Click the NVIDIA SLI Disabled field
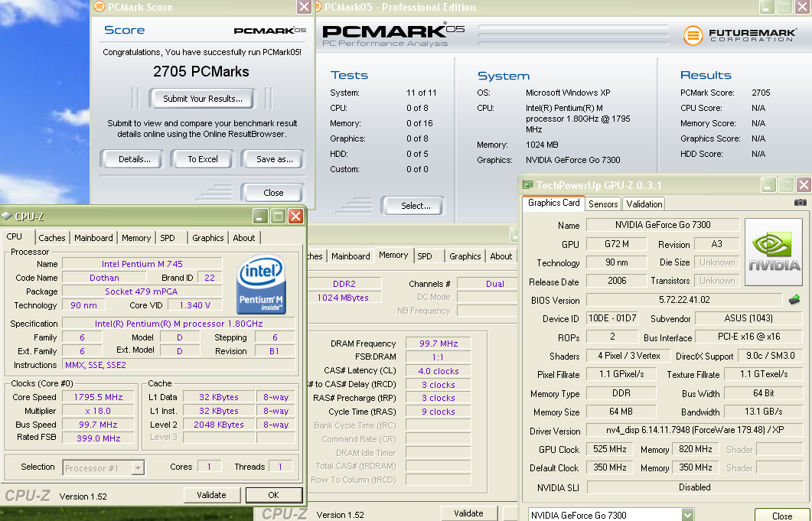 pos(694,487)
